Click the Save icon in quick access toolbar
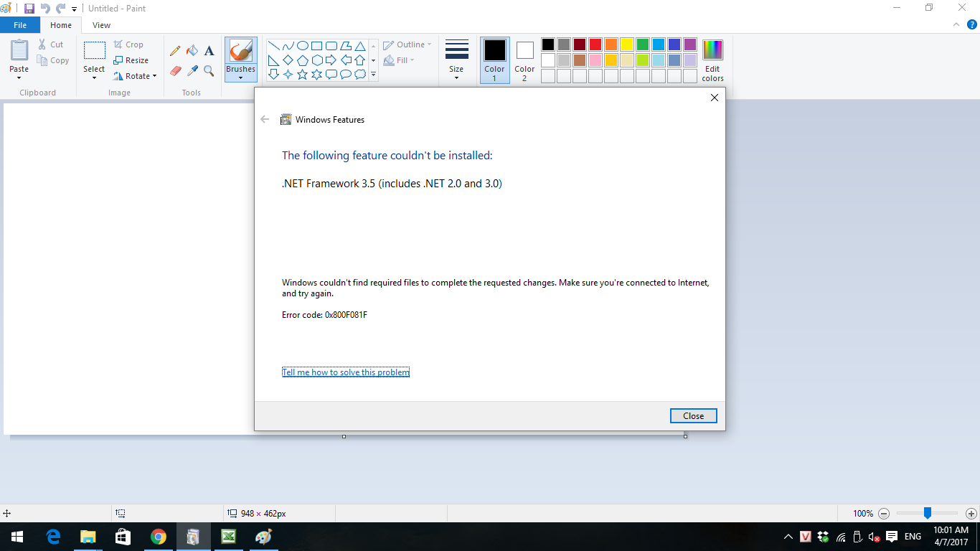 pyautogui.click(x=29, y=9)
